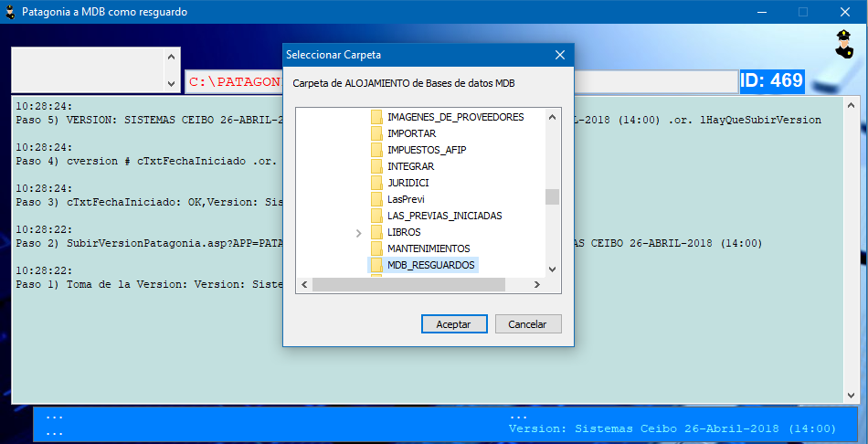Click folder icon next to JURIDICI
This screenshot has height=444, width=868.
tap(377, 183)
